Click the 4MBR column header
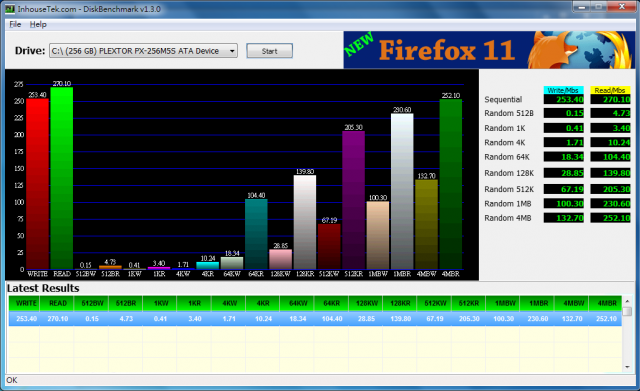Screen dimensions: 640x391 [606, 303]
